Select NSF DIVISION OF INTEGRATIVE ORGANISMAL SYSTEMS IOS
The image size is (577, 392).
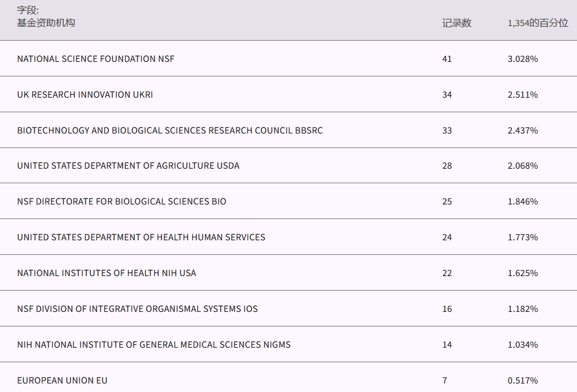137,309
